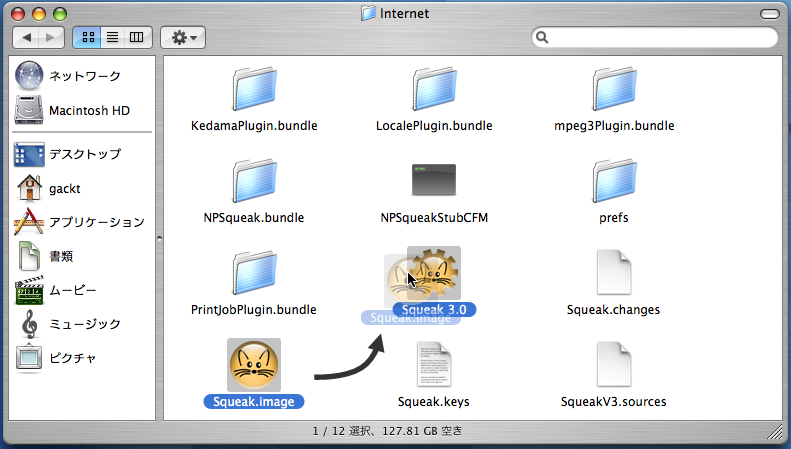The image size is (791, 449).
Task: Select the Squeak.image file icon
Action: click(x=253, y=365)
